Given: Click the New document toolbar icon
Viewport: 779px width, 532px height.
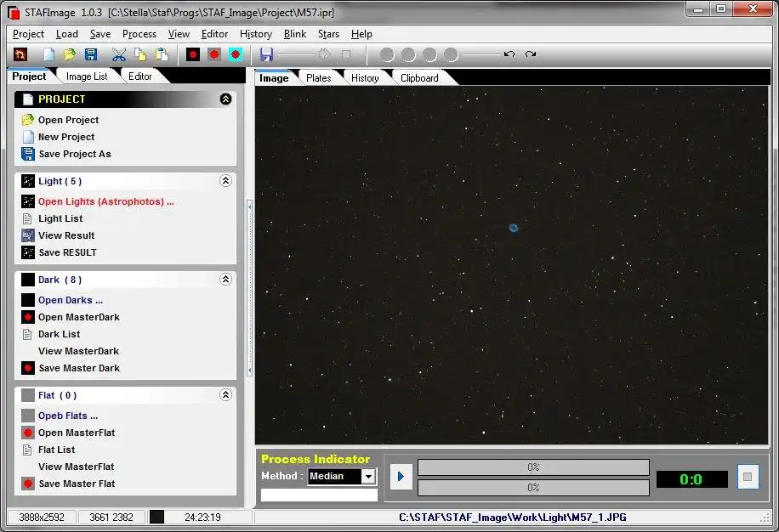Looking at the screenshot, I should pos(48,54).
